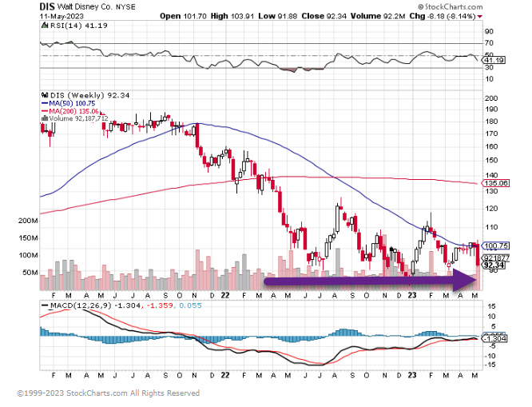The image size is (532, 407).
Task: Click the volume bars icon in the legend
Action: pos(45,118)
